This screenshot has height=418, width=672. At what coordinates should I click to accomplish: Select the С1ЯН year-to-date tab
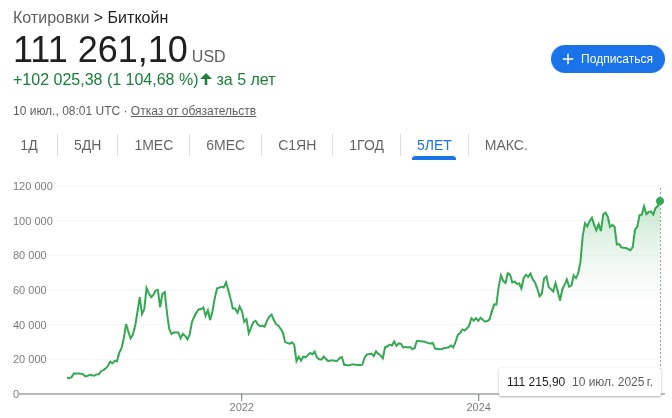(297, 145)
